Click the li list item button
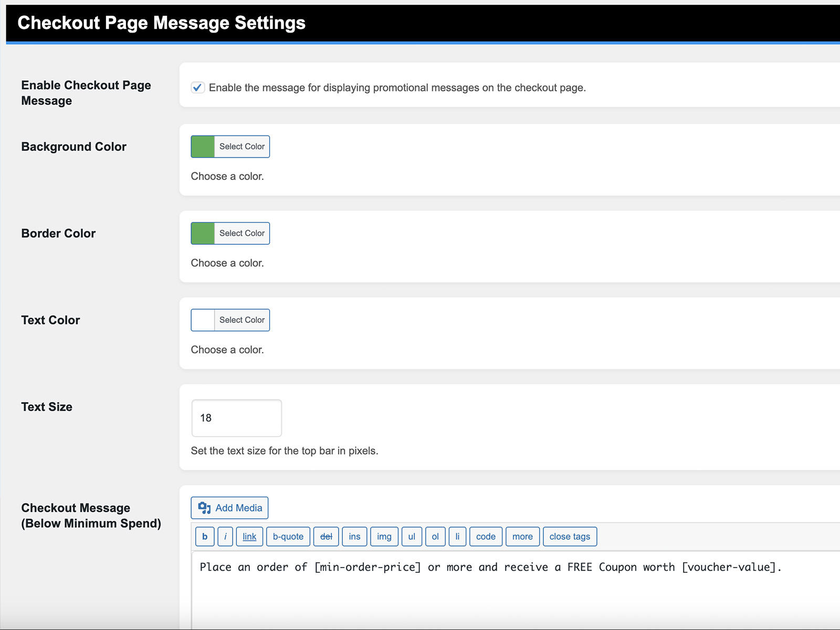 [457, 537]
